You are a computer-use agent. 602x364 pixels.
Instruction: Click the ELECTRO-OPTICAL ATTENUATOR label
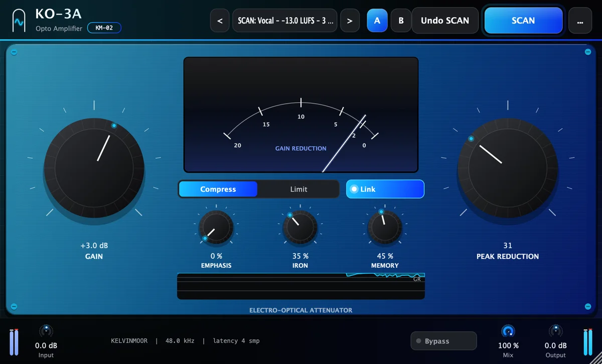coord(301,310)
